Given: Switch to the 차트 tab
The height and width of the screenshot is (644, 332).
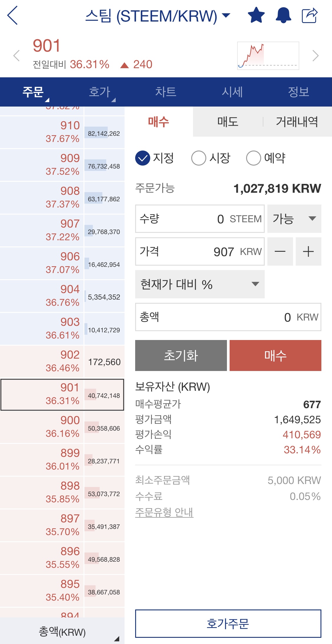Looking at the screenshot, I should pyautogui.click(x=166, y=92).
